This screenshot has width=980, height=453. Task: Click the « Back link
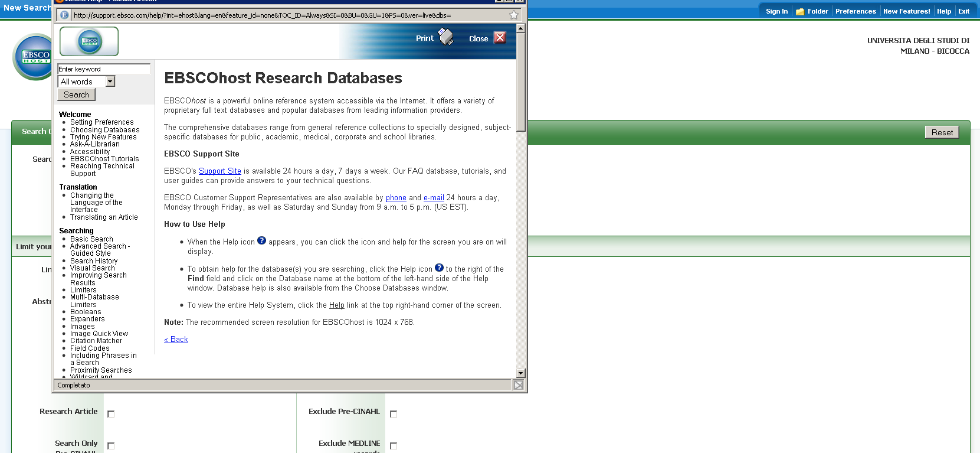click(x=176, y=340)
